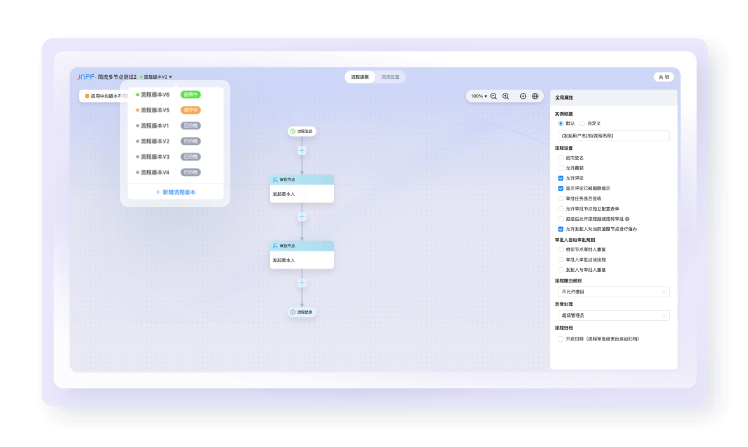Switch to the greyed second tab at top center
Viewport: 748px width, 447px height.
390,77
